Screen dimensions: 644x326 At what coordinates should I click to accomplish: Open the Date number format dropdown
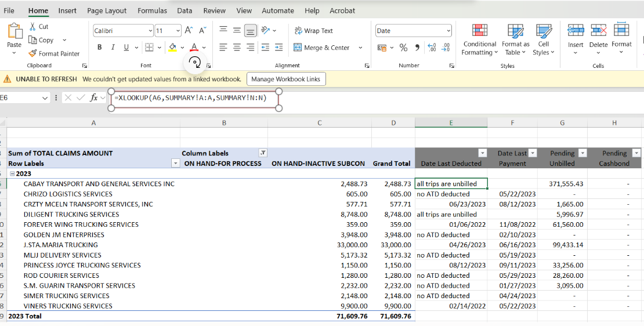point(448,31)
